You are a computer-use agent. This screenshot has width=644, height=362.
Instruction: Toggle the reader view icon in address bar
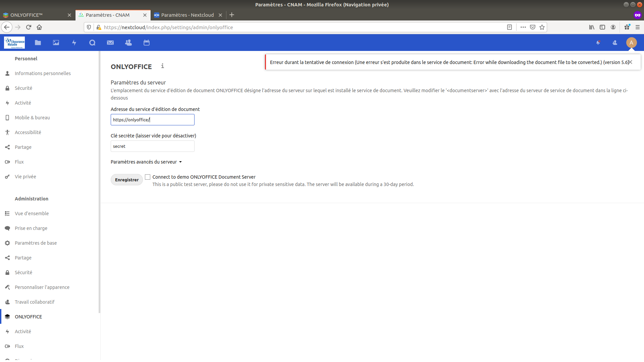tap(509, 27)
